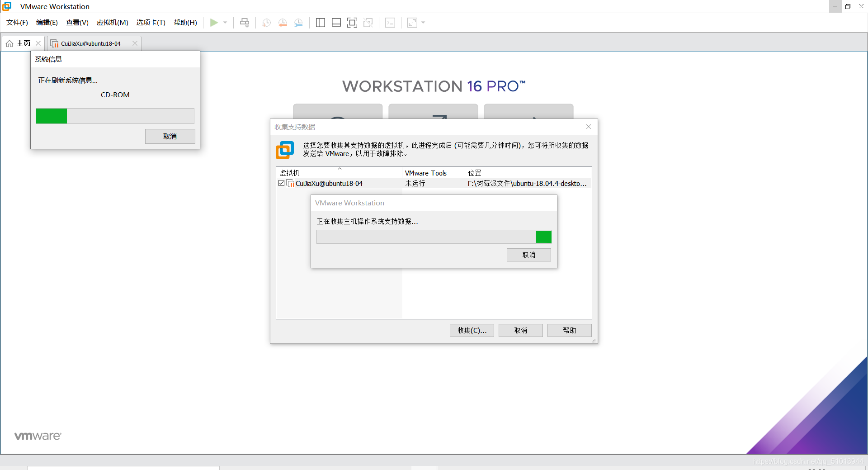868x470 pixels.
Task: Close the 主页 tab
Action: [x=38, y=43]
